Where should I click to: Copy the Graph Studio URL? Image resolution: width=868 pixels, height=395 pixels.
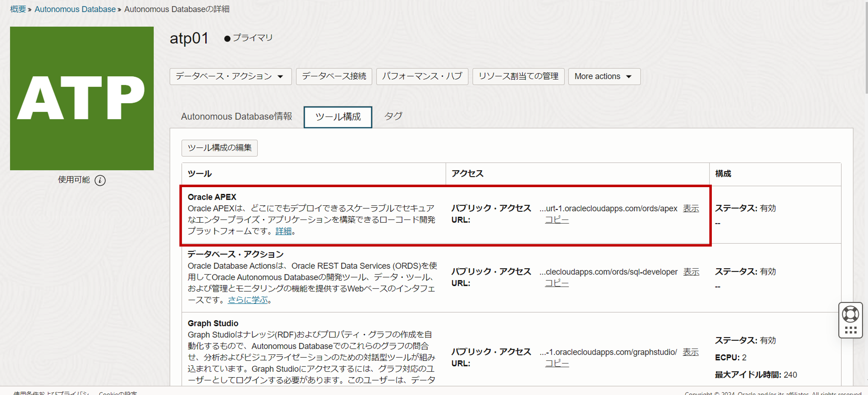[x=557, y=364]
